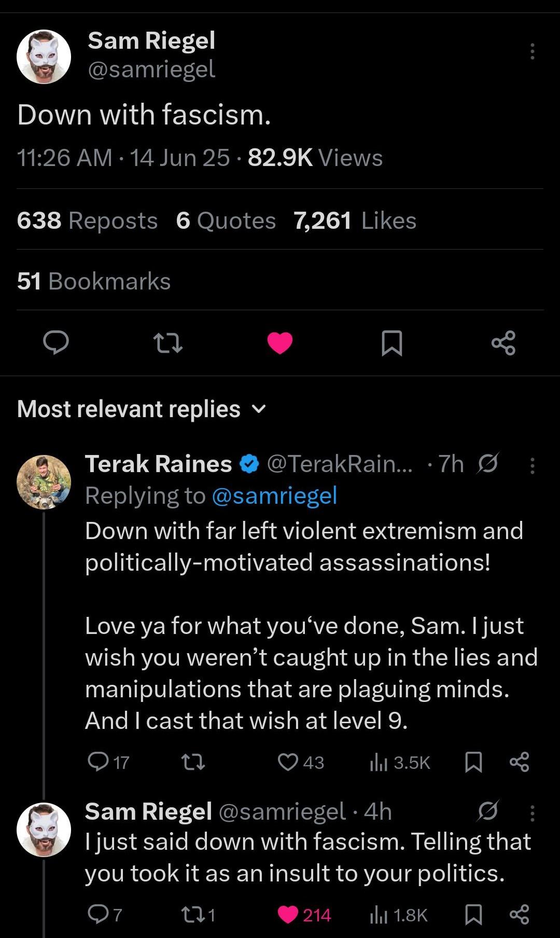Bookmark Terak Raines' reply
Image resolution: width=560 pixels, height=938 pixels.
pyautogui.click(x=473, y=762)
